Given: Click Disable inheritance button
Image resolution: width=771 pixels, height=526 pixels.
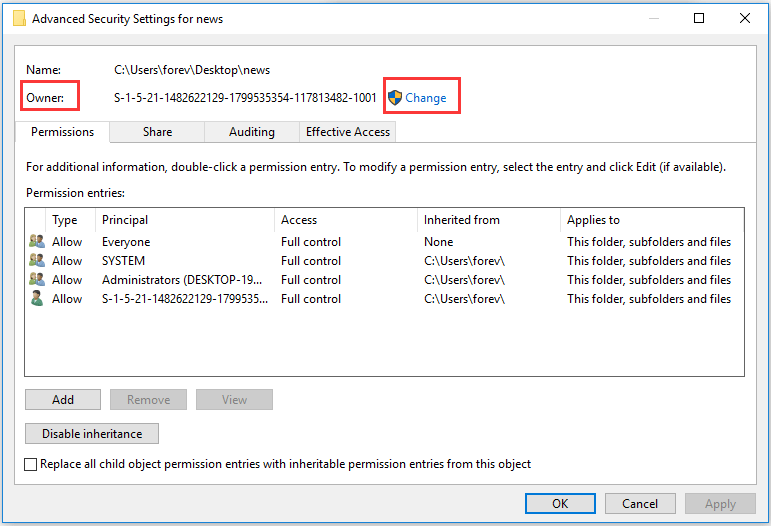Looking at the screenshot, I should (92, 434).
